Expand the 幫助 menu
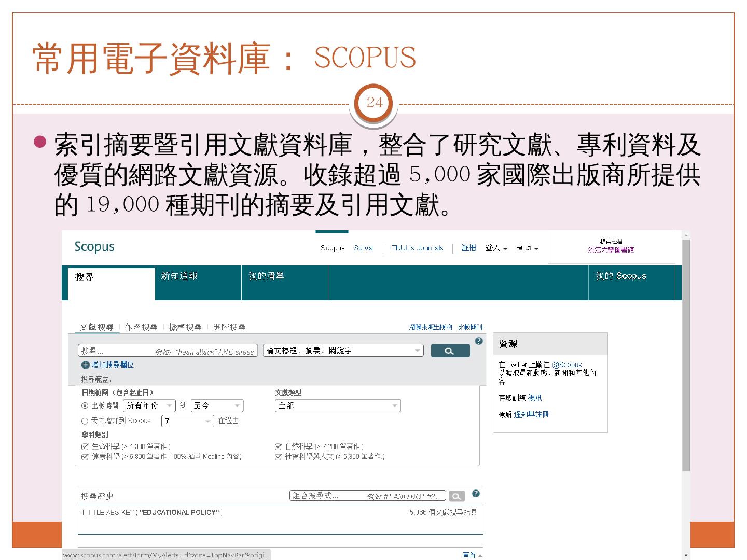This screenshot has width=747, height=560. 528,248
